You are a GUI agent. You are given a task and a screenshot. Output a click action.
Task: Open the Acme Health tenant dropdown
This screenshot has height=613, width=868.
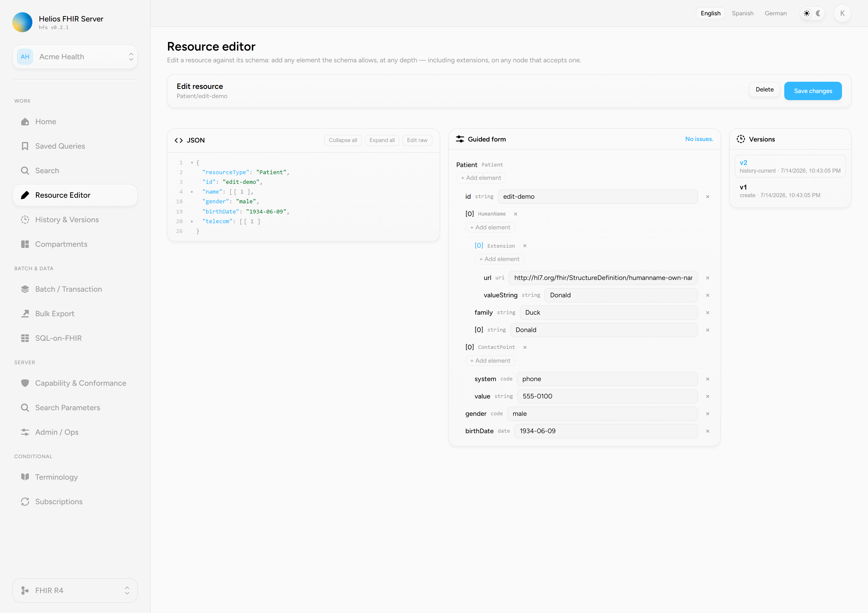point(75,57)
